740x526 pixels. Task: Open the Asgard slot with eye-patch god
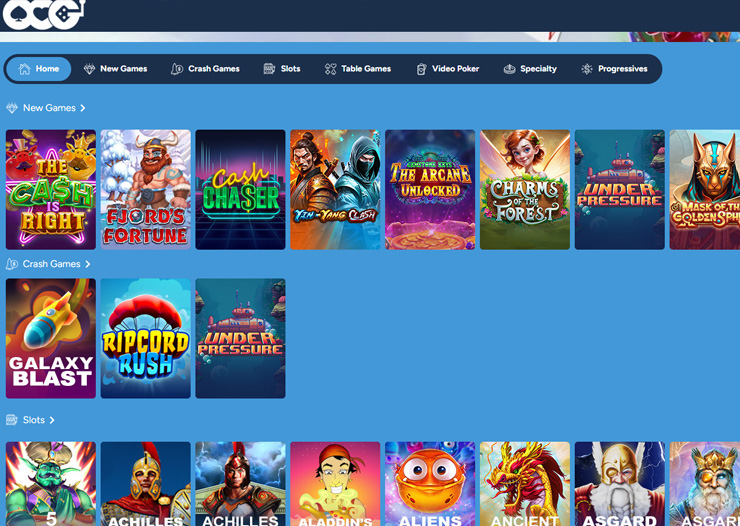click(x=705, y=484)
